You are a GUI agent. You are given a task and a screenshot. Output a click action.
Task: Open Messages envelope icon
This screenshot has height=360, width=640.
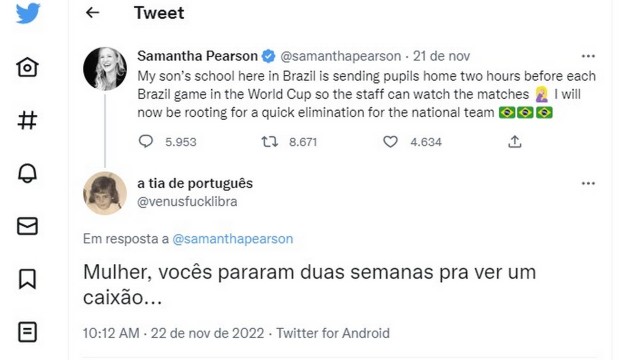coord(27,226)
